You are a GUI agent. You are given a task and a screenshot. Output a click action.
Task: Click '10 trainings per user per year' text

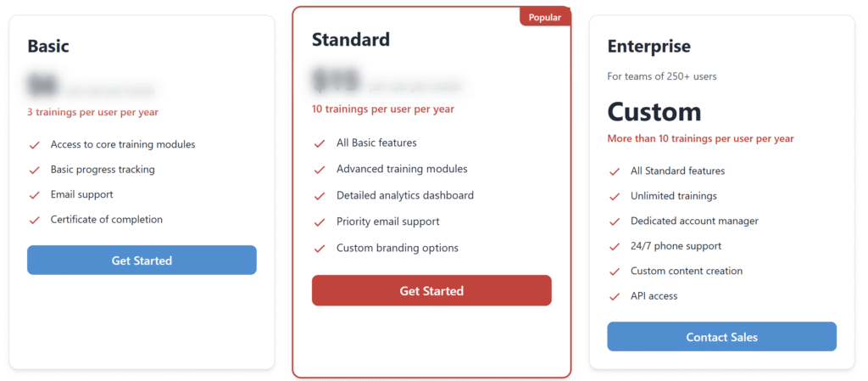(383, 109)
